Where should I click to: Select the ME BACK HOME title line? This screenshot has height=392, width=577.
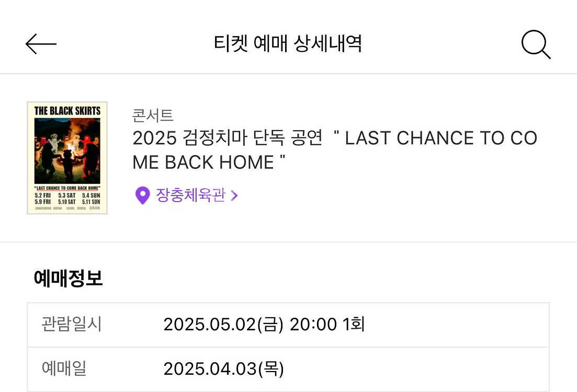pos(209,162)
